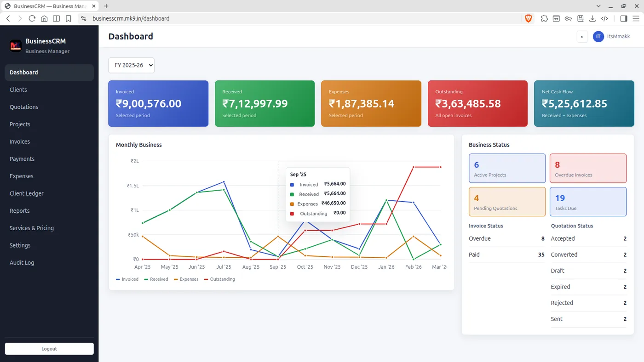Open Audit Log in the sidebar

(49, 263)
